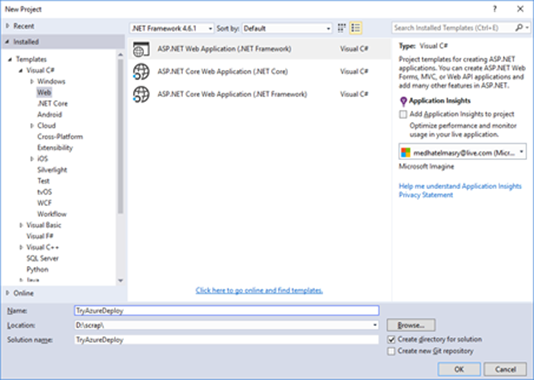Open Click here to go online link
This screenshot has height=380, width=534.
pyautogui.click(x=259, y=290)
